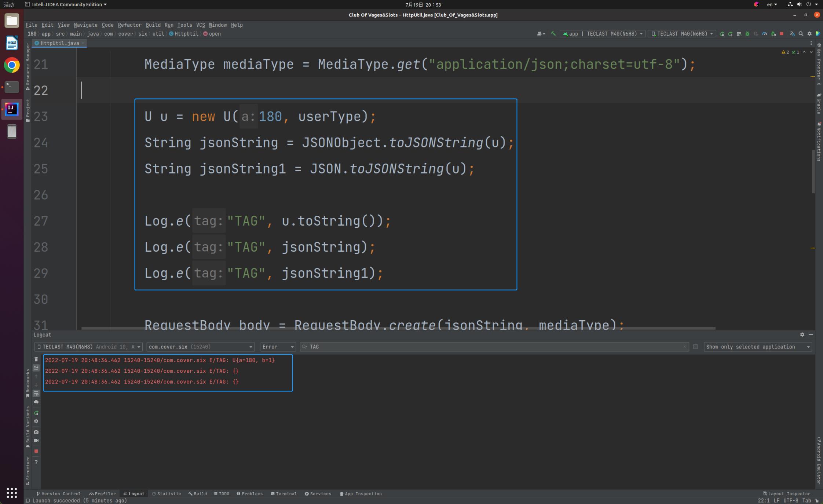This screenshot has width=823, height=504.
Task: Build the project with the hammer icon
Action: [553, 33]
